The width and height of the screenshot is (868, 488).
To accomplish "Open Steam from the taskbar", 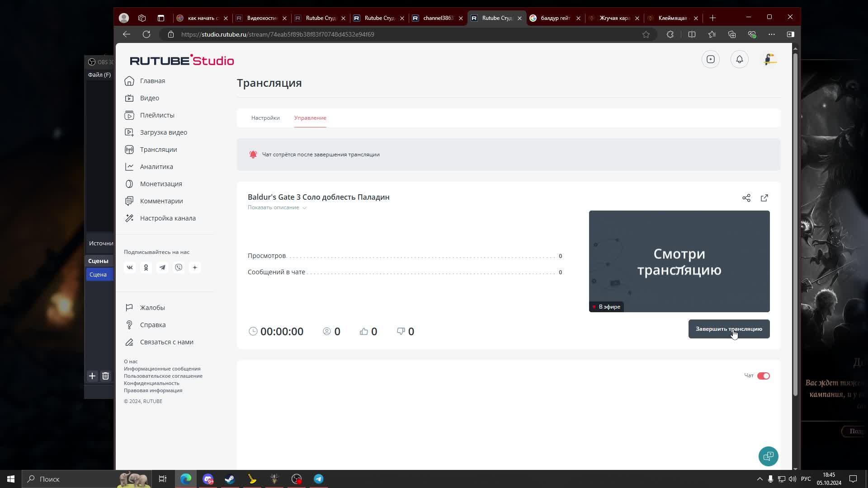I will [230, 479].
